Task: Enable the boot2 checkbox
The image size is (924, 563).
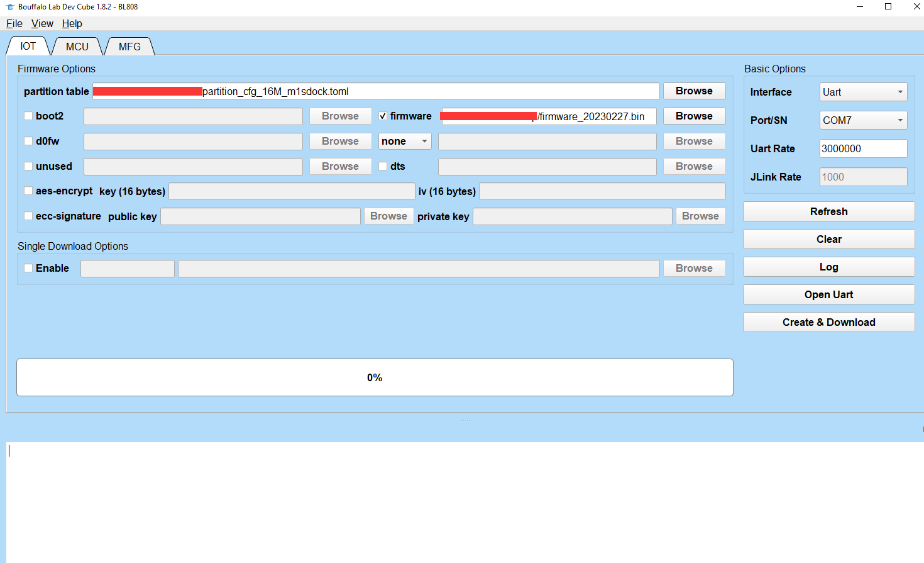Action: point(28,116)
